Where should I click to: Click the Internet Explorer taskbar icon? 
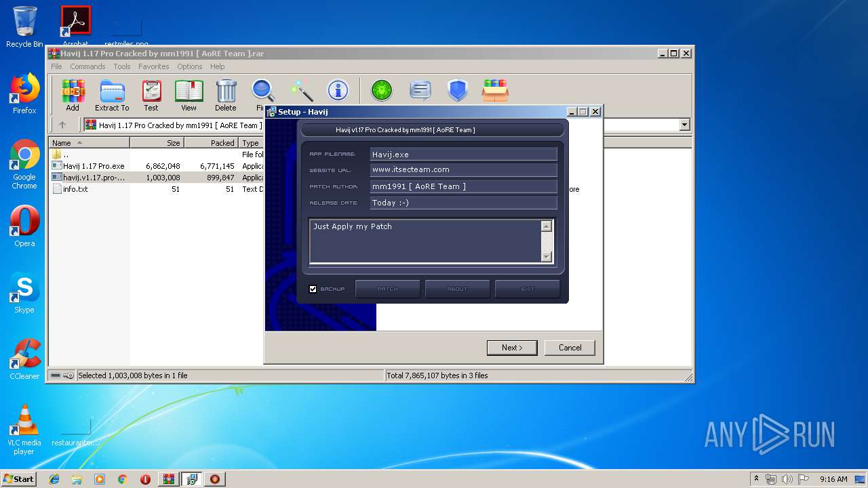point(54,479)
